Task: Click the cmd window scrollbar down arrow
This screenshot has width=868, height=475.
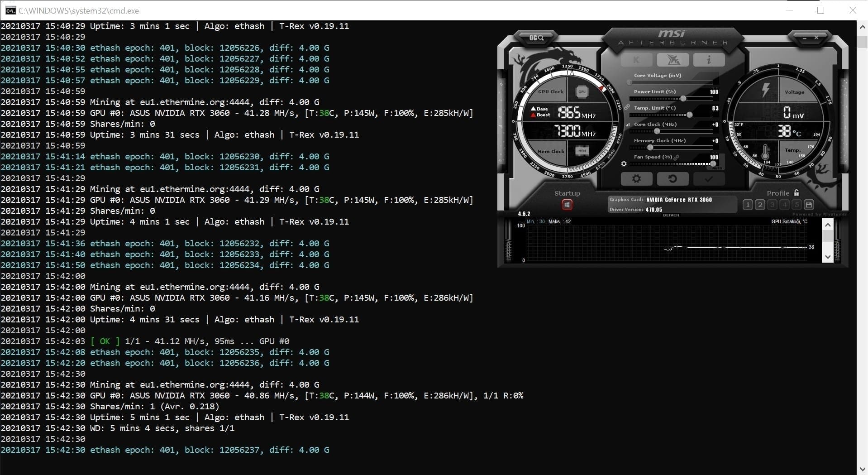Action: point(862,469)
